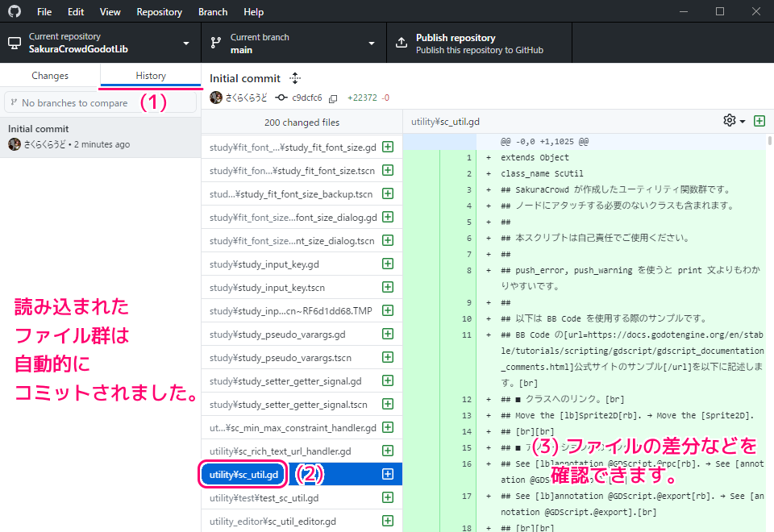This screenshot has width=774, height=532.
Task: Open diff settings gear dropdown
Action: [x=734, y=120]
